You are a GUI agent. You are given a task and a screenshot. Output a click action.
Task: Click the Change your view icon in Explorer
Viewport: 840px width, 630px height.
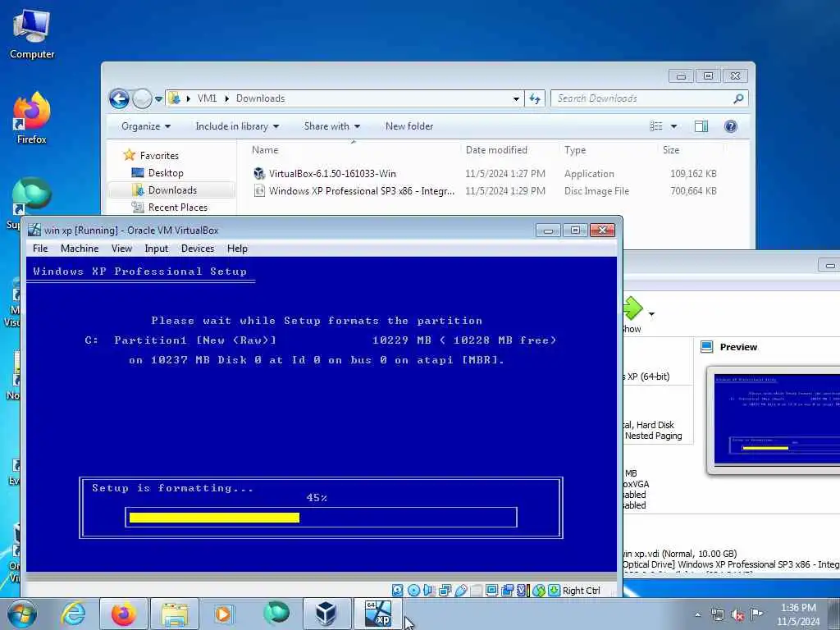click(656, 126)
